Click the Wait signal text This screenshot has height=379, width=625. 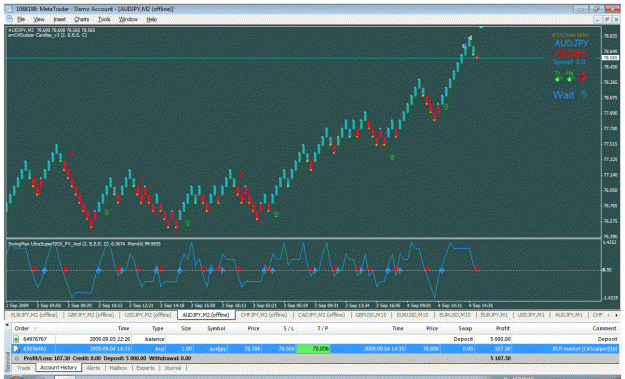click(564, 95)
